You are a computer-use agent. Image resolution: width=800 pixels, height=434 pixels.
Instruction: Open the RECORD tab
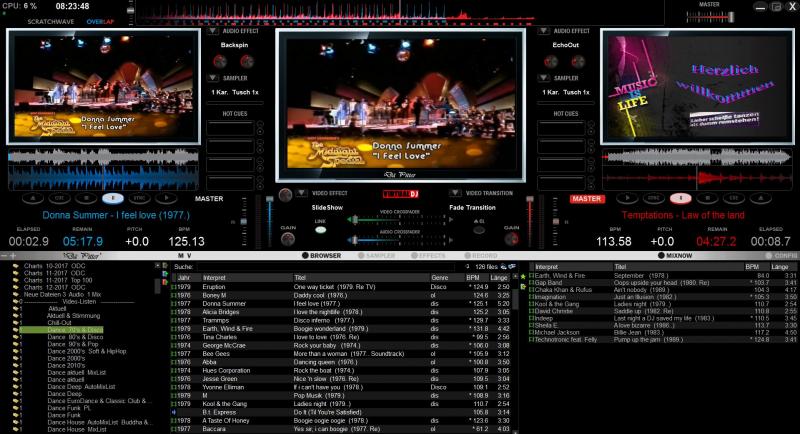481,256
